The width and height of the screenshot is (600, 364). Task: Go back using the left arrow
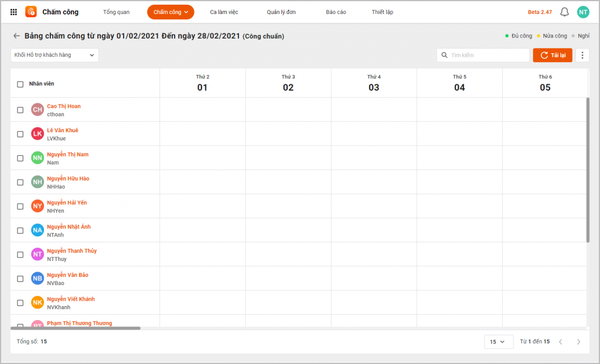click(16, 36)
